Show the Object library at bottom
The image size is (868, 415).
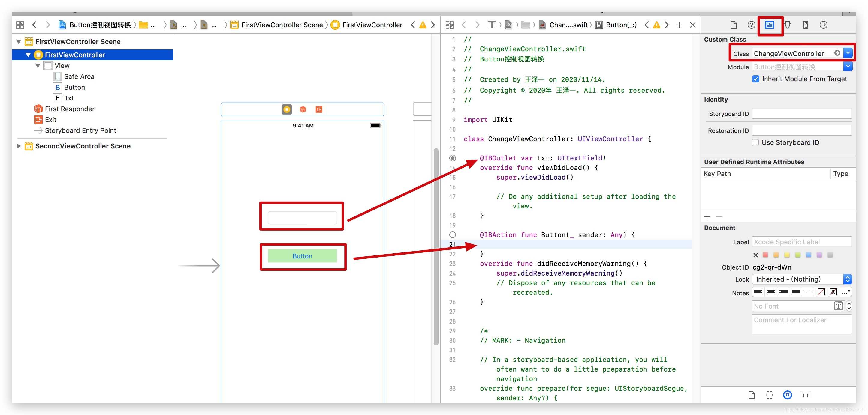(788, 395)
